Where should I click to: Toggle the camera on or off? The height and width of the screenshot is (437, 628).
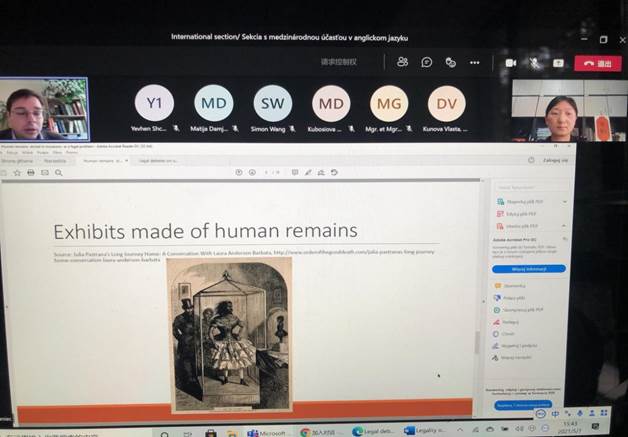click(510, 62)
